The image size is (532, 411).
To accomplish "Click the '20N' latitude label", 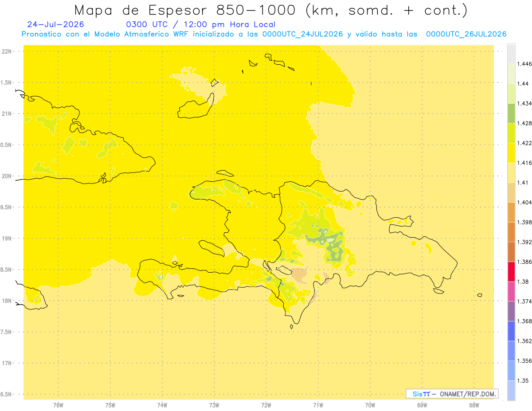I will [8, 176].
